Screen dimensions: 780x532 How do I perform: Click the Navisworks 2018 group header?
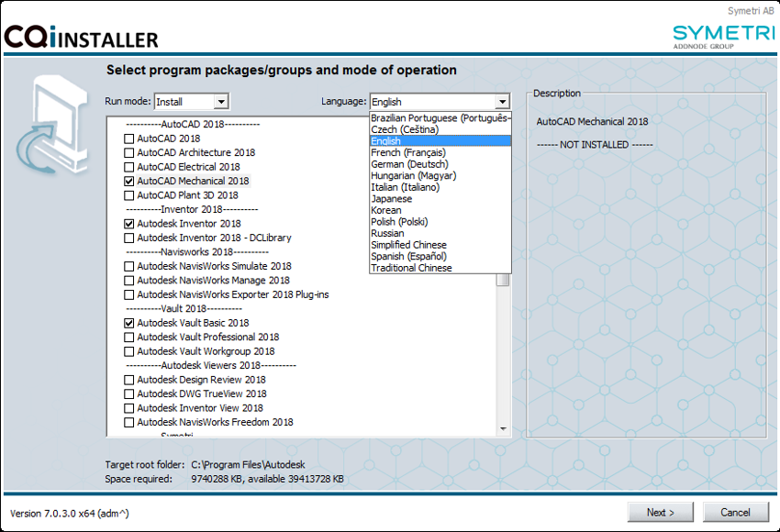click(197, 252)
